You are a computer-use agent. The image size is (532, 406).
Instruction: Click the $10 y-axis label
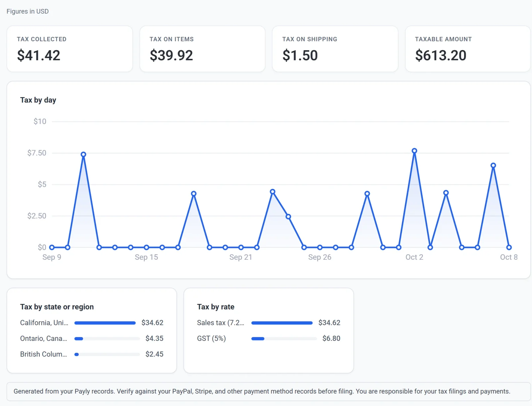40,121
